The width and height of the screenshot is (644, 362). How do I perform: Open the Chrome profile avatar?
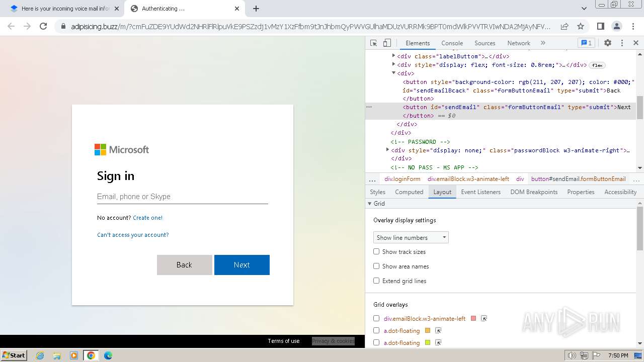tap(617, 26)
